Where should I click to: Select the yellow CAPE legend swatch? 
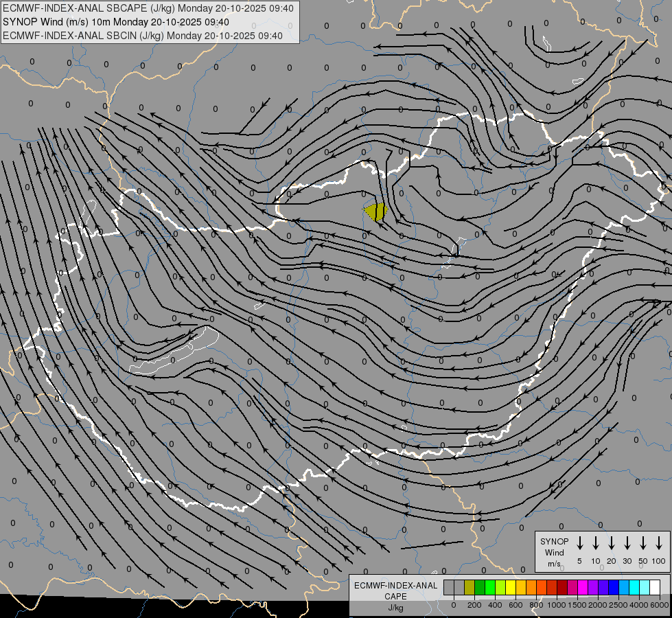(511, 587)
